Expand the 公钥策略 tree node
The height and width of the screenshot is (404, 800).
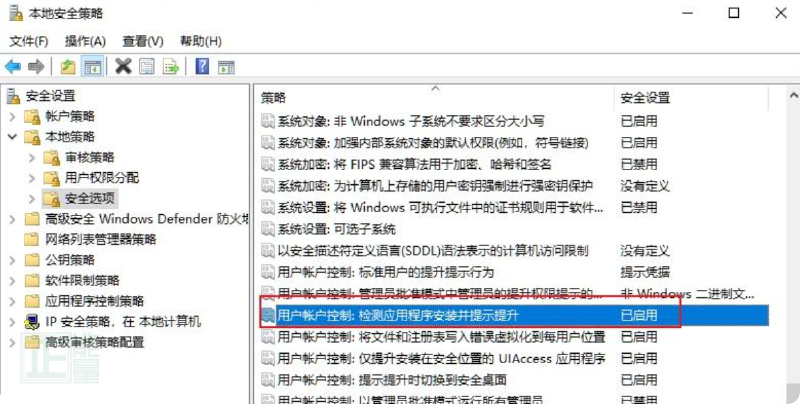(x=12, y=260)
